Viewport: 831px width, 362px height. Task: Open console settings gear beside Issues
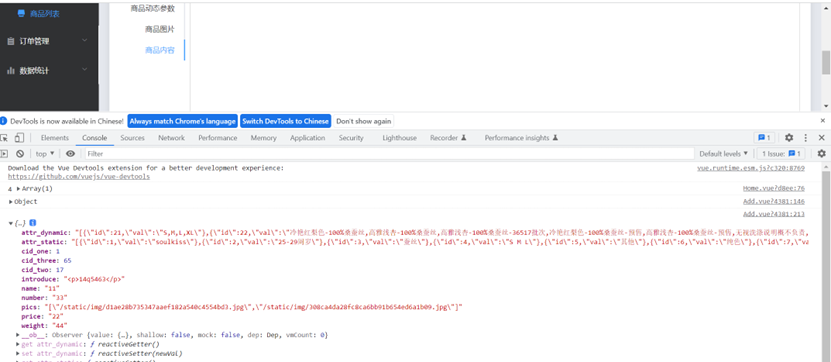tap(821, 154)
